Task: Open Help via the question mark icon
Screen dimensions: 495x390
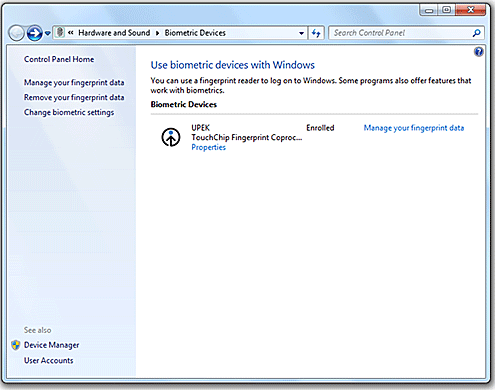Action: [479, 52]
